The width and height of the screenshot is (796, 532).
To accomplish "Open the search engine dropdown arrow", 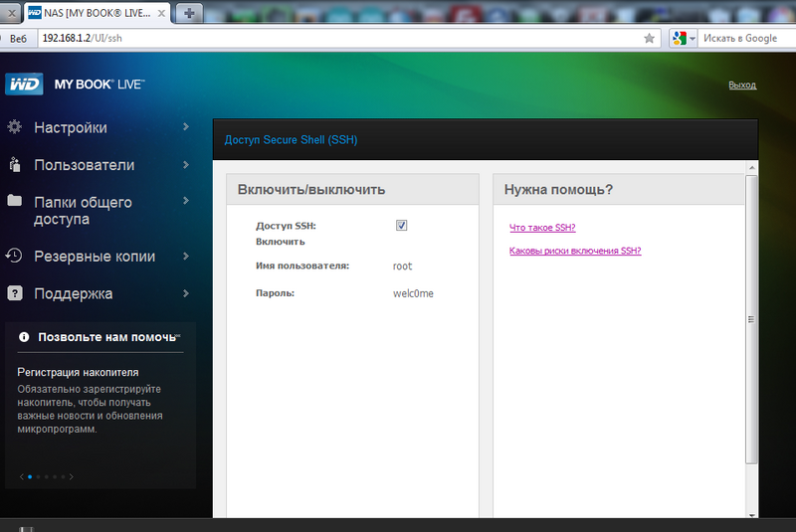I will pyautogui.click(x=692, y=39).
